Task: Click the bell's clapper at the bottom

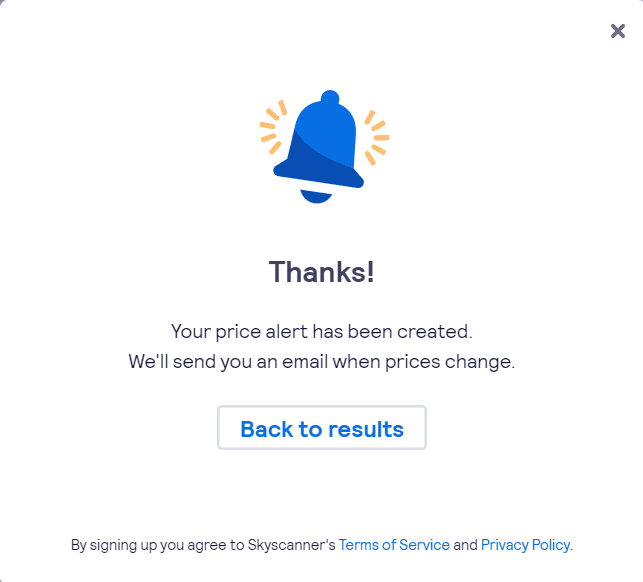Action: click(316, 196)
